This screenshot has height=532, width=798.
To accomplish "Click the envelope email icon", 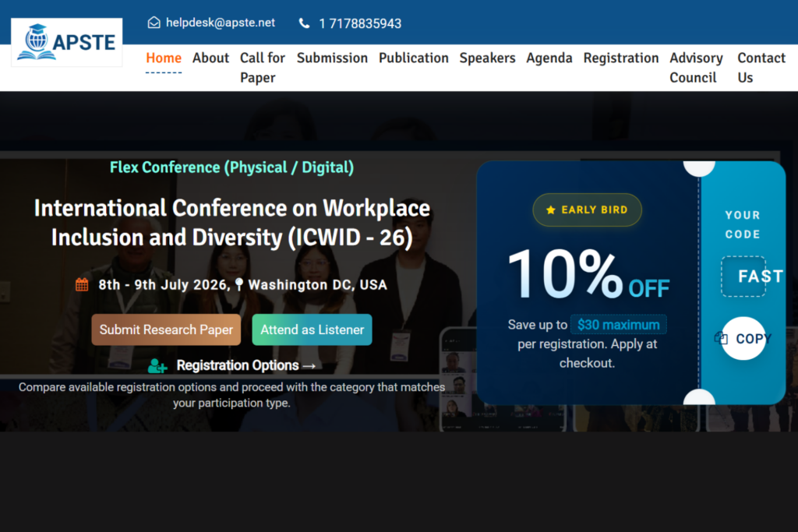I will pyautogui.click(x=154, y=23).
